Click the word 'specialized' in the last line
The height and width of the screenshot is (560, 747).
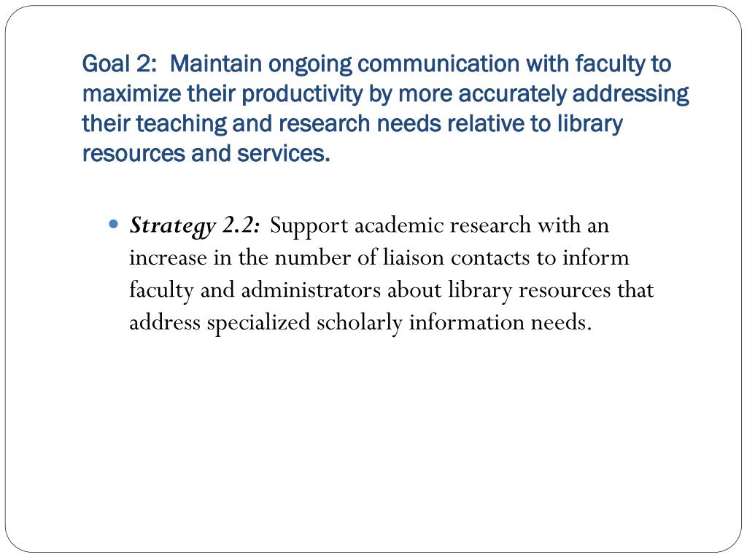(258, 323)
